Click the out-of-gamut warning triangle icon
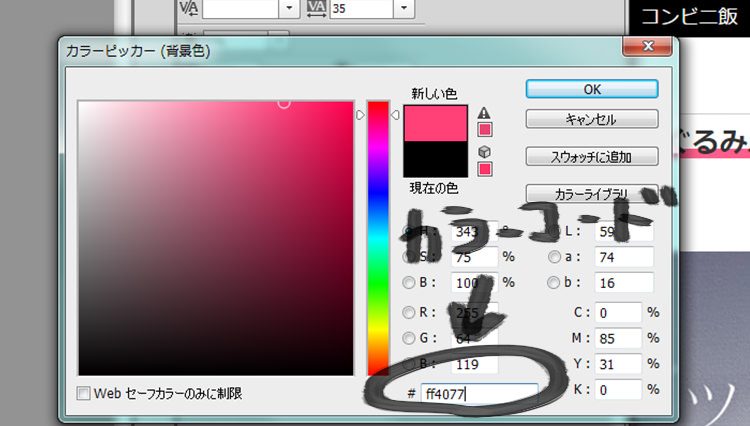 tap(484, 113)
